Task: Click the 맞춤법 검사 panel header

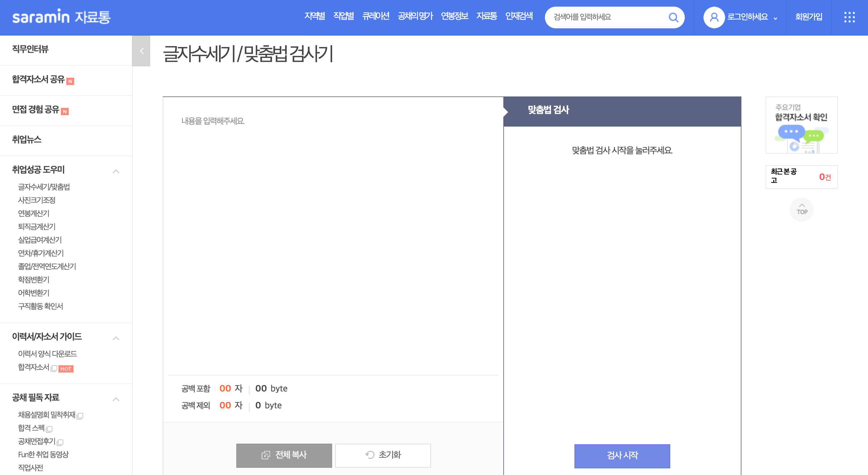Action: (622, 112)
